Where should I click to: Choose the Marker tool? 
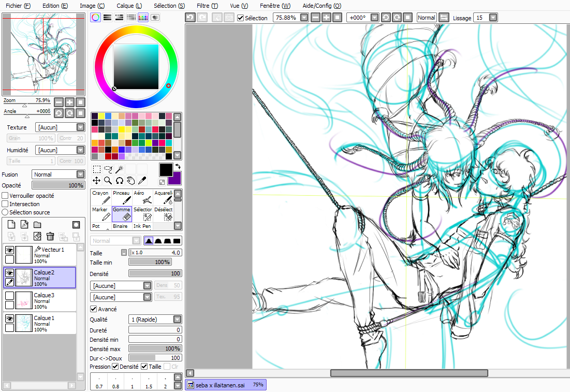(x=101, y=214)
